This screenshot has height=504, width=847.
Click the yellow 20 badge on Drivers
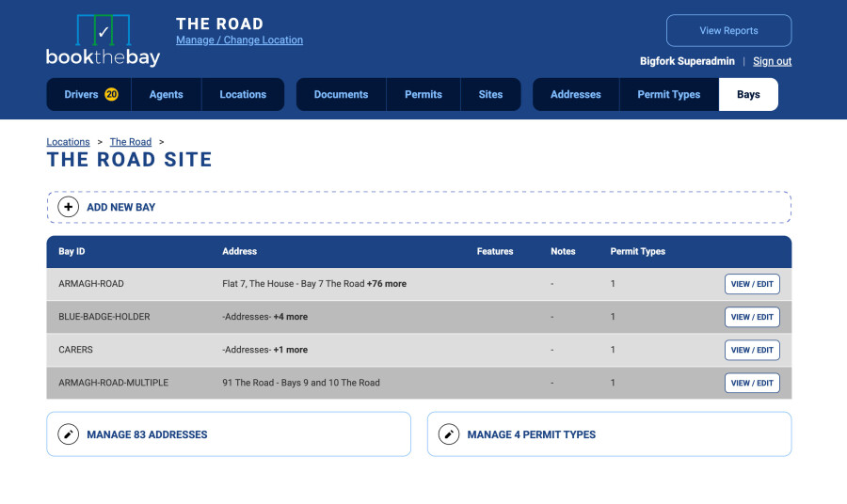tap(111, 94)
